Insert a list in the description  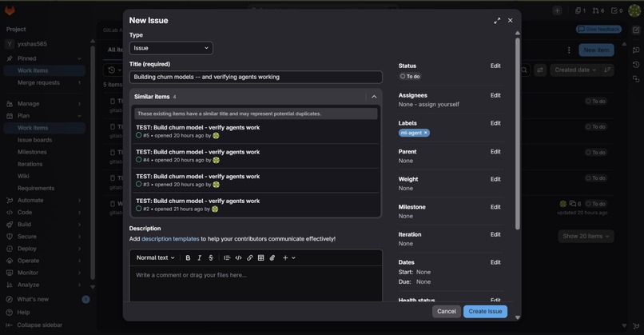[227, 257]
